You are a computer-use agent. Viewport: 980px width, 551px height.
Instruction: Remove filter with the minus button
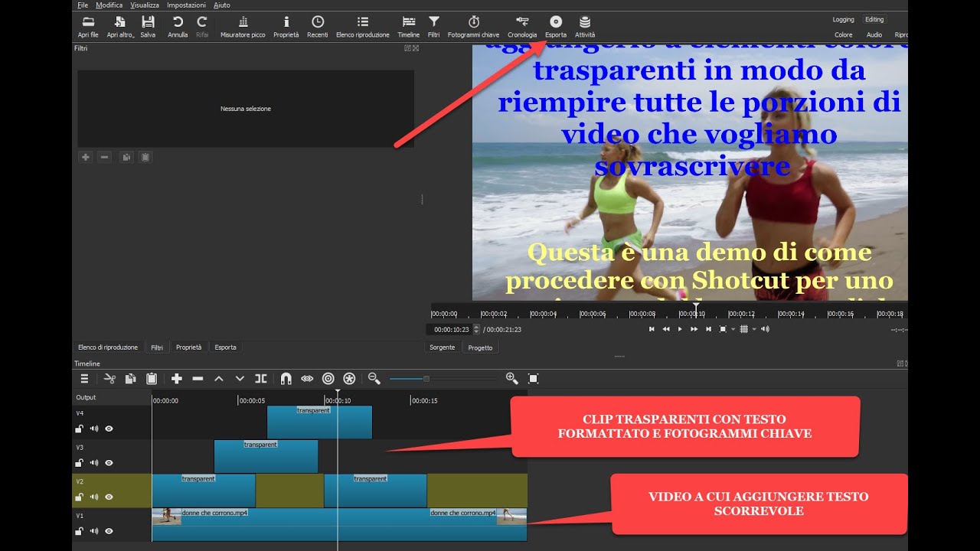click(105, 157)
